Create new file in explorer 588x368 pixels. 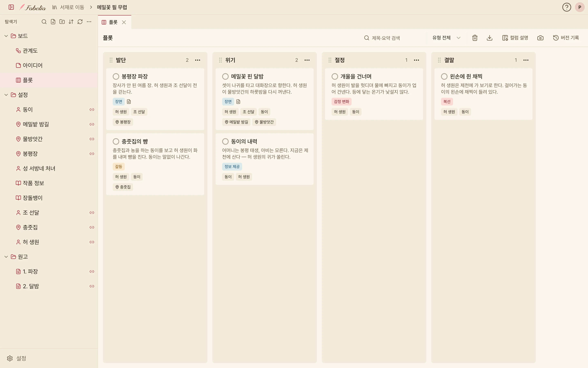[x=53, y=22]
